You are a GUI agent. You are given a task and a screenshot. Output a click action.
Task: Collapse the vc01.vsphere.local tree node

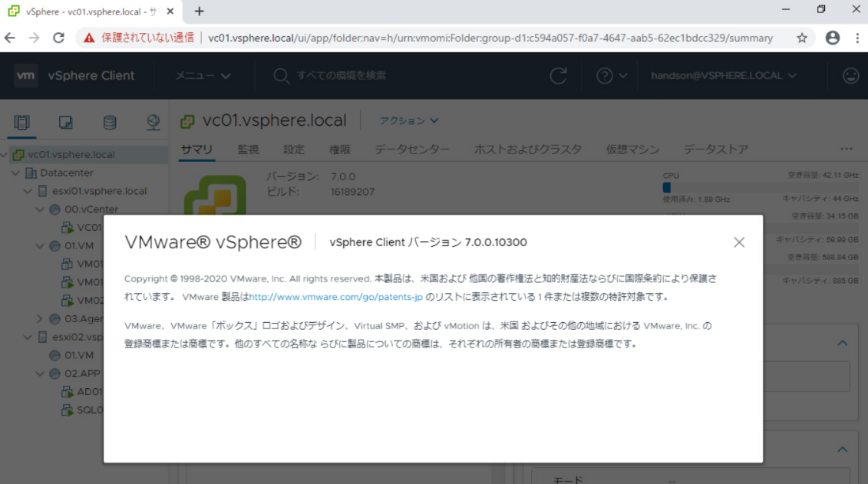(x=5, y=155)
